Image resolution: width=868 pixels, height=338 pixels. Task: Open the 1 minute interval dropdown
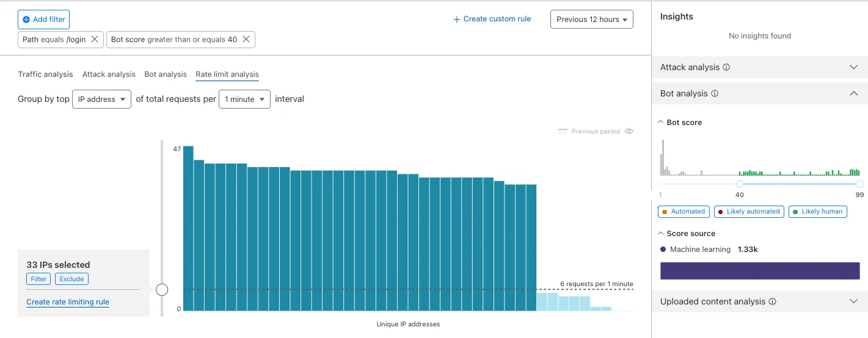pyautogui.click(x=244, y=99)
